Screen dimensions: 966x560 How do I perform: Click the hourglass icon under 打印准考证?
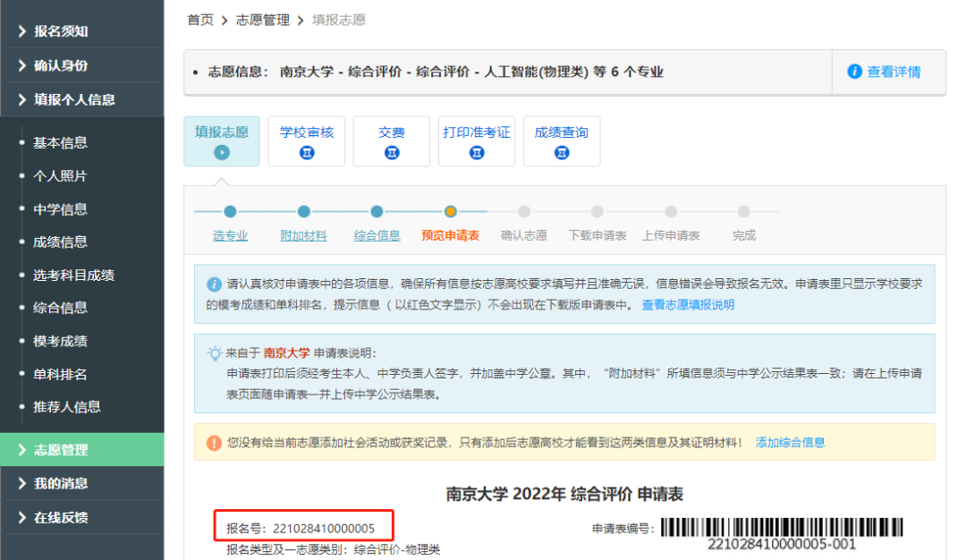[476, 153]
